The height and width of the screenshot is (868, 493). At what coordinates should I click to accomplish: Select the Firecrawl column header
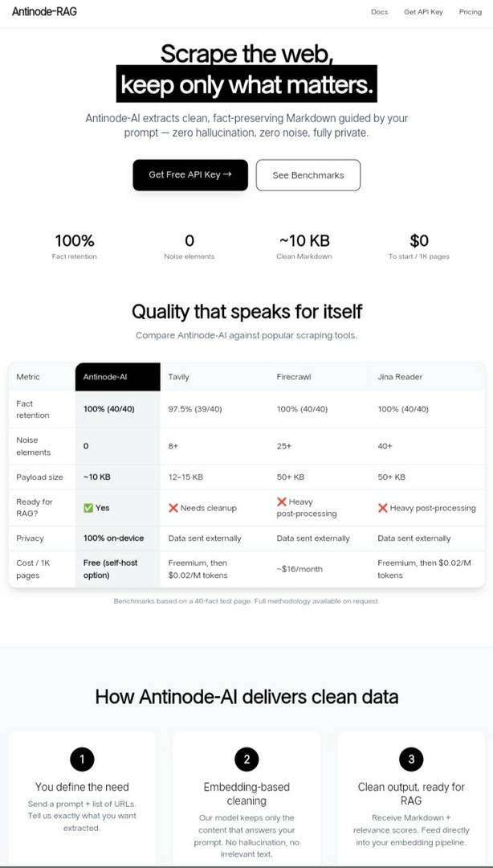point(294,377)
